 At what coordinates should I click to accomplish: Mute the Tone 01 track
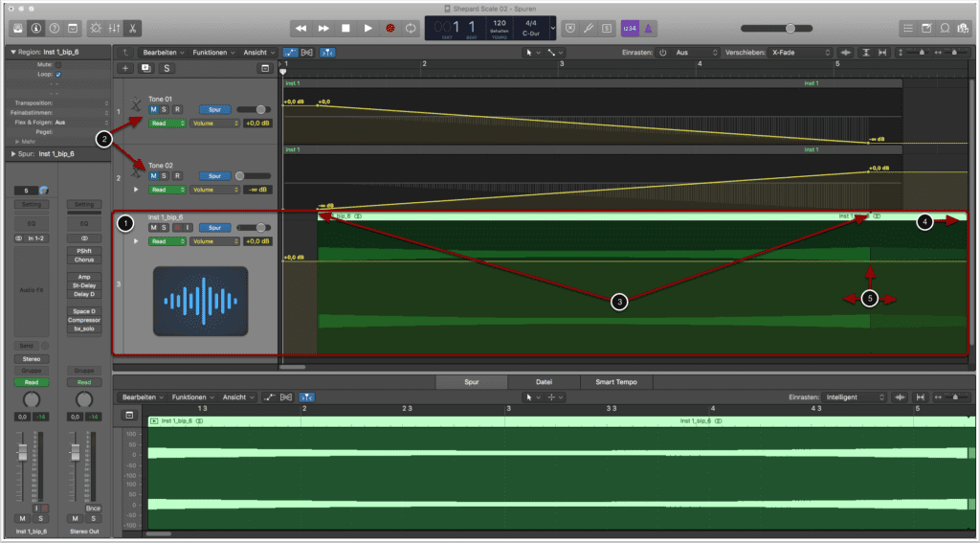pos(153,109)
